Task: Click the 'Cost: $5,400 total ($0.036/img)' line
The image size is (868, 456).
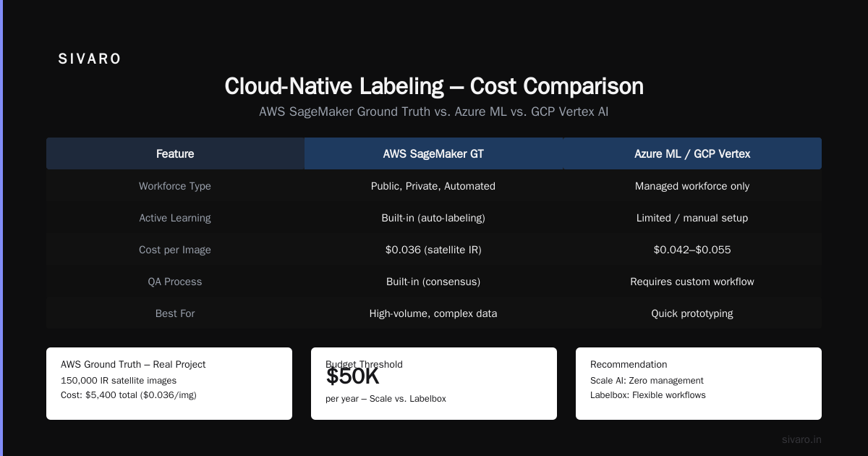Action: point(129,395)
